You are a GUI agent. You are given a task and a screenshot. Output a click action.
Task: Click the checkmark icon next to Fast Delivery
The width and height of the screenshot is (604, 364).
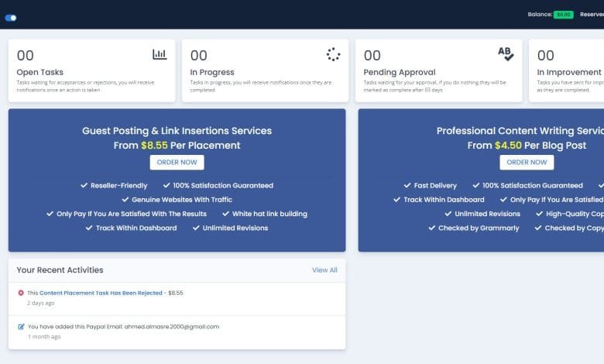(x=407, y=186)
